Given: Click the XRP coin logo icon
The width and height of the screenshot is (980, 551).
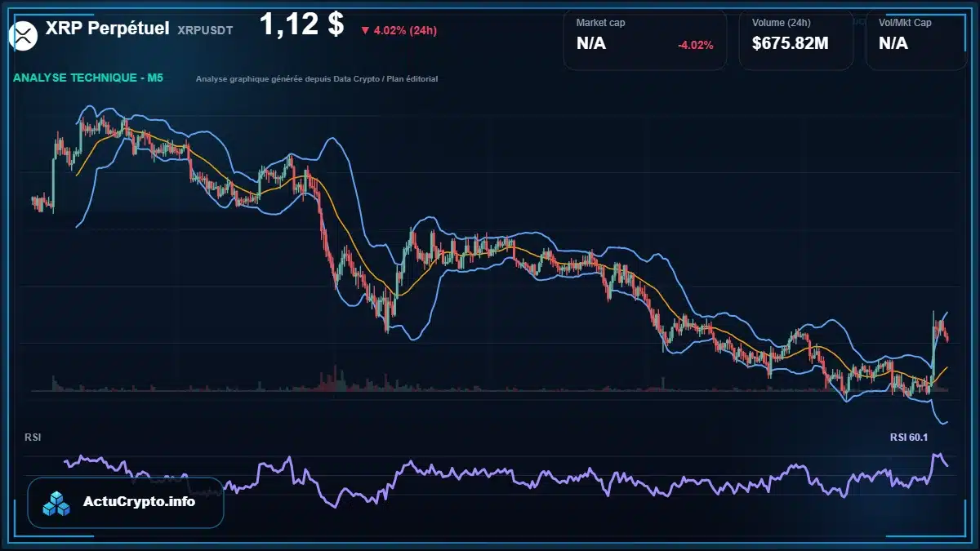Looking at the screenshot, I should click(x=24, y=35).
